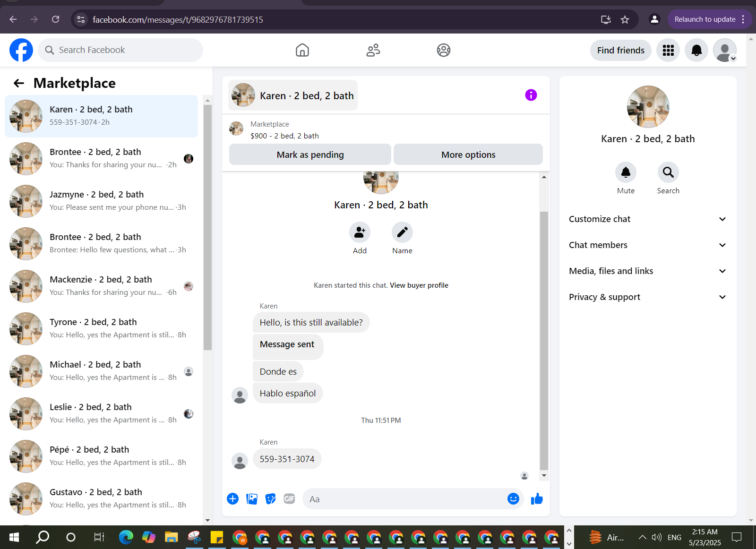Click Relaunch to update button
This screenshot has height=549, width=756.
[x=709, y=19]
